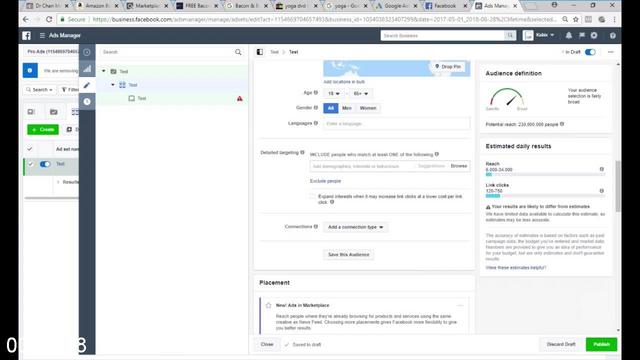The width and height of the screenshot is (640, 360).
Task: Enable the Expand interests checkbox
Action: click(313, 197)
